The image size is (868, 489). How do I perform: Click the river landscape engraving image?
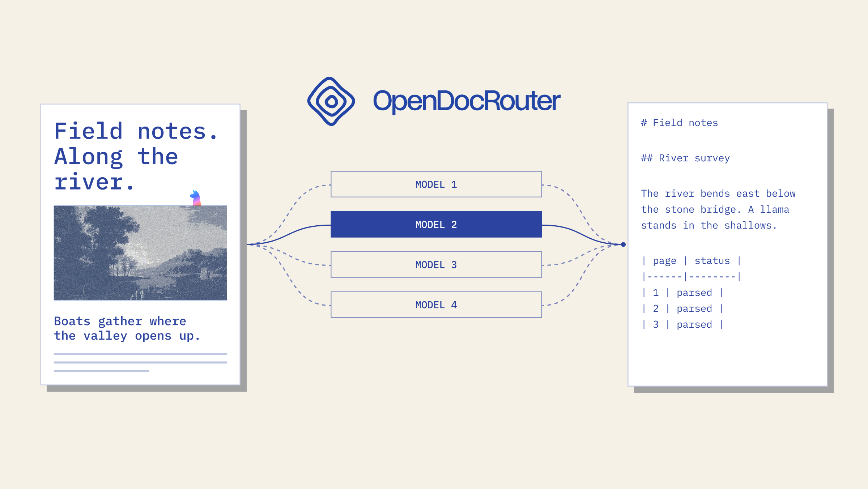tap(140, 253)
